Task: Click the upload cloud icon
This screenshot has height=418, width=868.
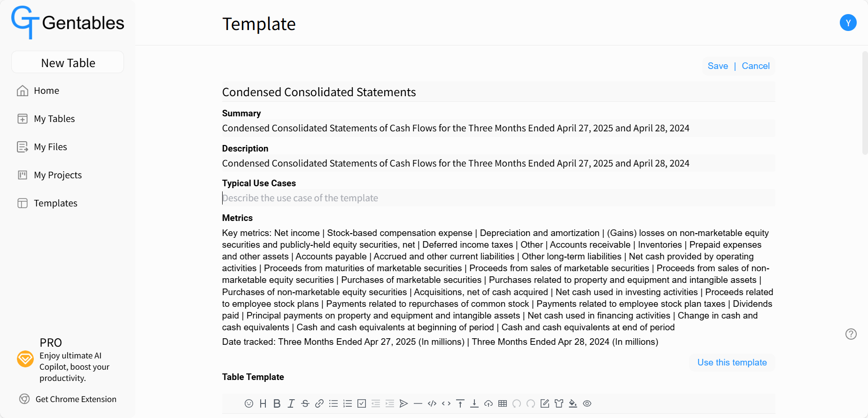Action: 488,403
